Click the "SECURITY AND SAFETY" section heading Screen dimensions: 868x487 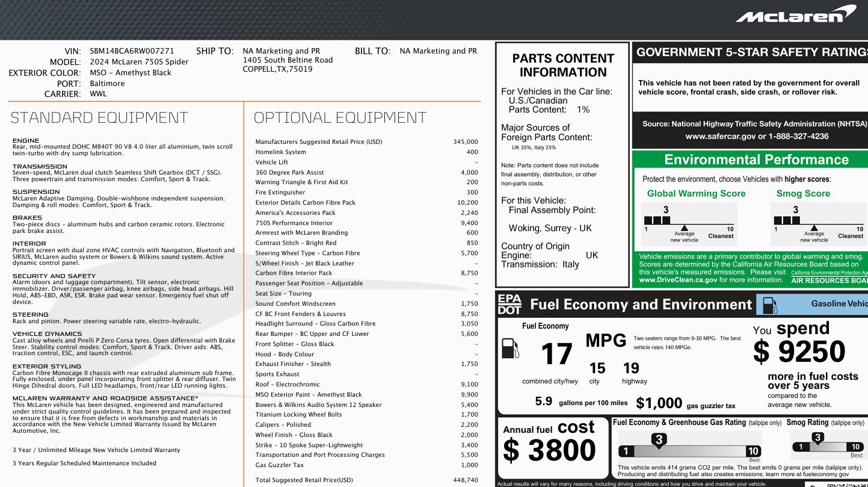54,276
